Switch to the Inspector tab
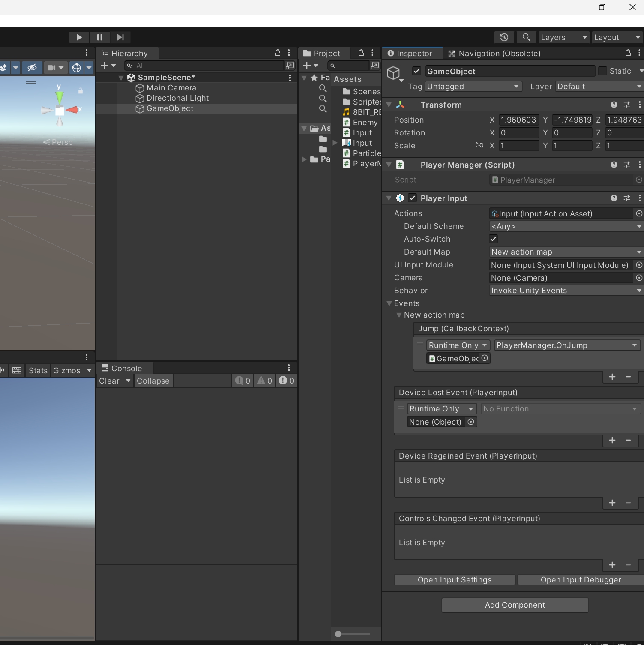This screenshot has width=644, height=645. pos(412,53)
